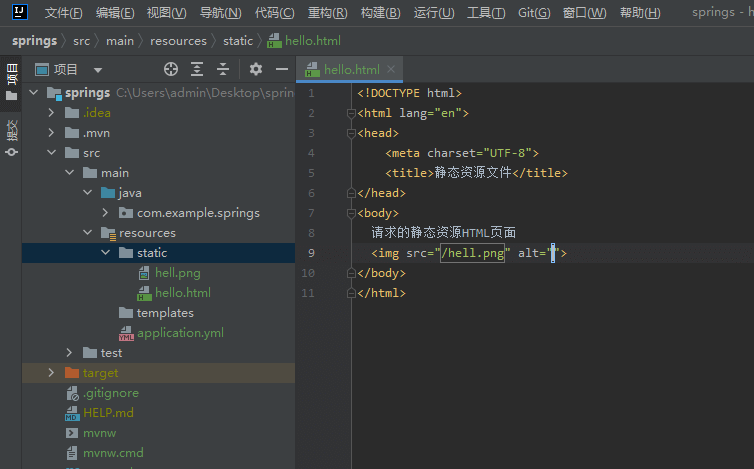
Task: Open the 窗口(W) menu
Action: [584, 13]
